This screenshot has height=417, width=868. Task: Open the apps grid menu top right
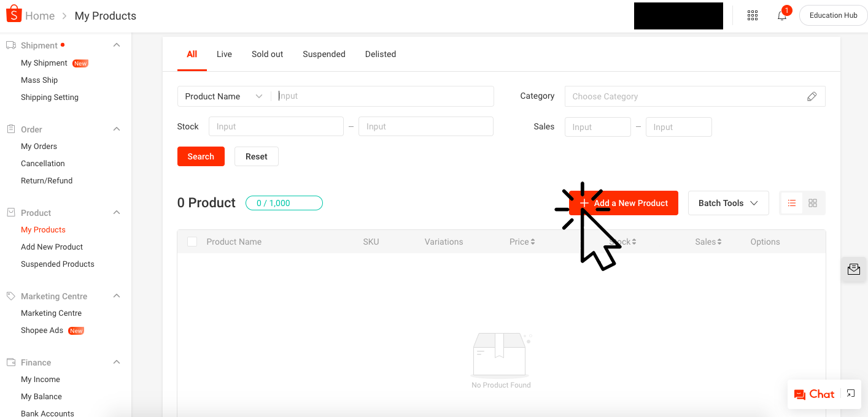pyautogui.click(x=752, y=15)
